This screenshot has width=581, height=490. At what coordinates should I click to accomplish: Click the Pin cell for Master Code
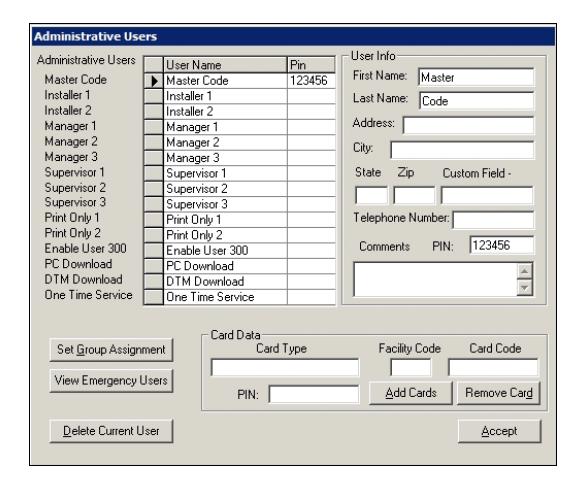pos(311,81)
